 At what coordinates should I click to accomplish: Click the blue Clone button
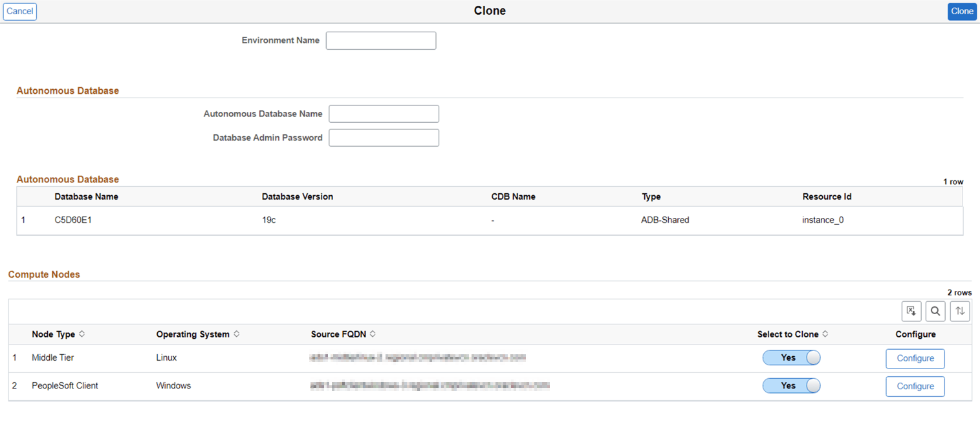coord(962,11)
